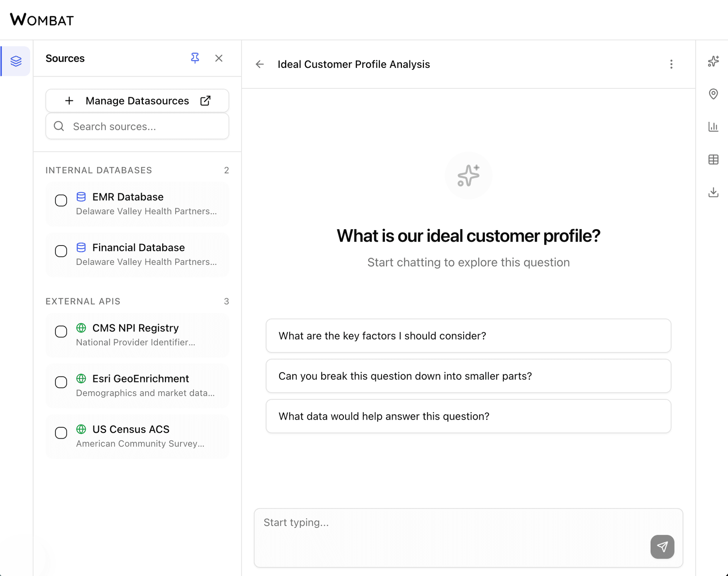Click the Manage Datasources button

pos(137,101)
